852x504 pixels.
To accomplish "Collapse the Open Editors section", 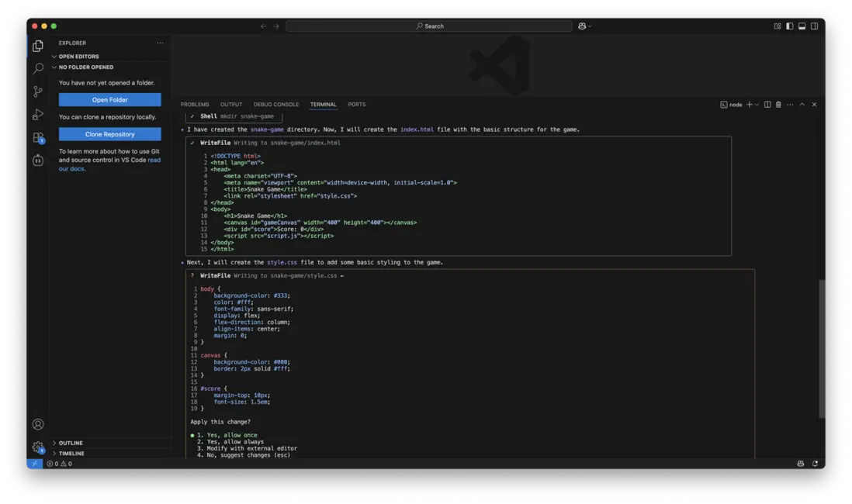I will coord(78,57).
